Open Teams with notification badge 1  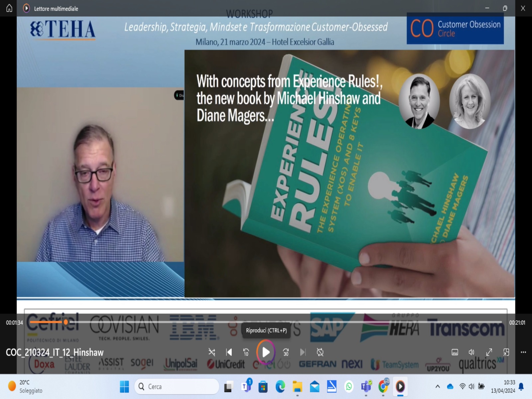(x=246, y=386)
